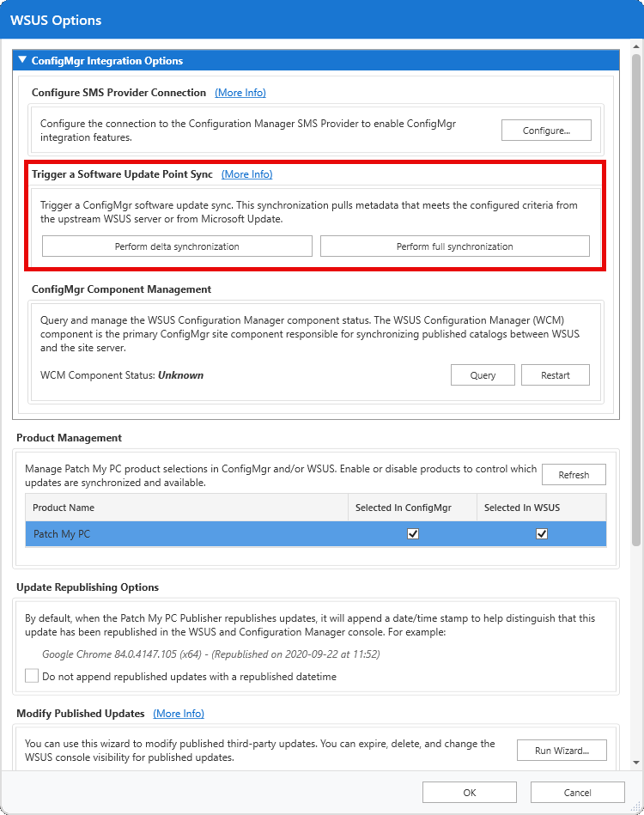Uncheck Selected In ConfigMgr for Patch My PC
Image resolution: width=644 pixels, height=815 pixels.
coord(413,533)
